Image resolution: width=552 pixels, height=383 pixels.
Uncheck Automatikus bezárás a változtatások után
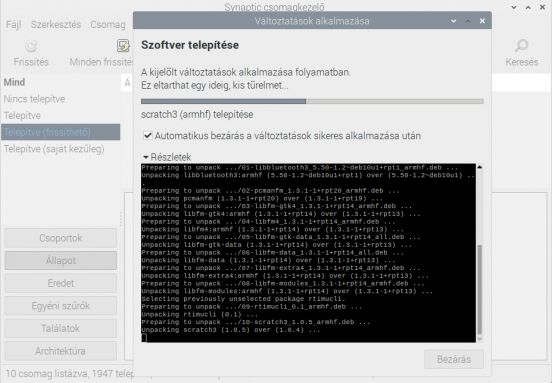point(148,136)
